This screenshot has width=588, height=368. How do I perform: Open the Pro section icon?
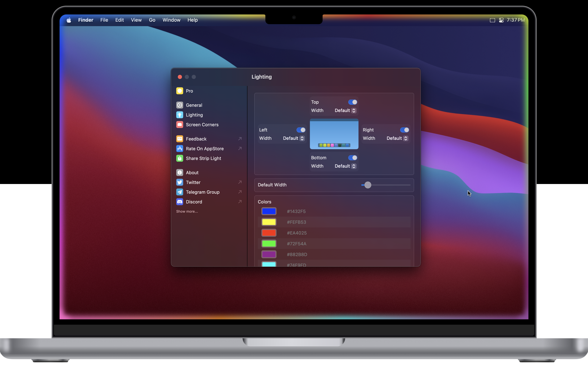(179, 91)
